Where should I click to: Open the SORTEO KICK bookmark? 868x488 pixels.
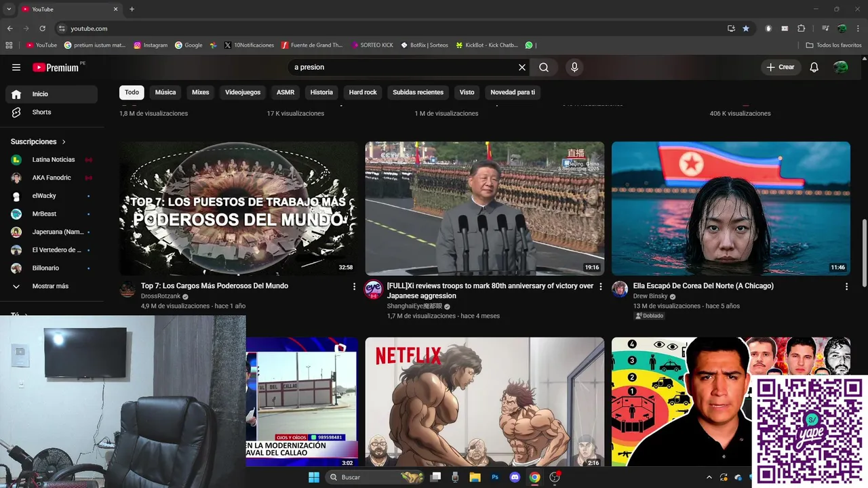[x=372, y=45]
